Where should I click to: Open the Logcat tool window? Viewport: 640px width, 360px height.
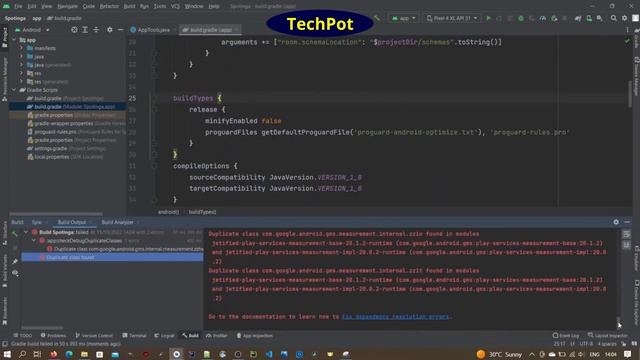[164, 336]
